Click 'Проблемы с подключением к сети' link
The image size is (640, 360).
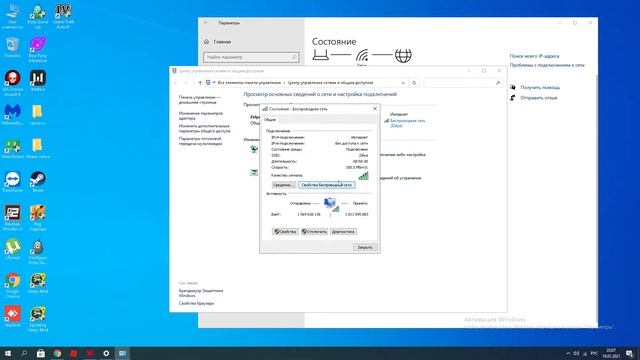coord(547,65)
